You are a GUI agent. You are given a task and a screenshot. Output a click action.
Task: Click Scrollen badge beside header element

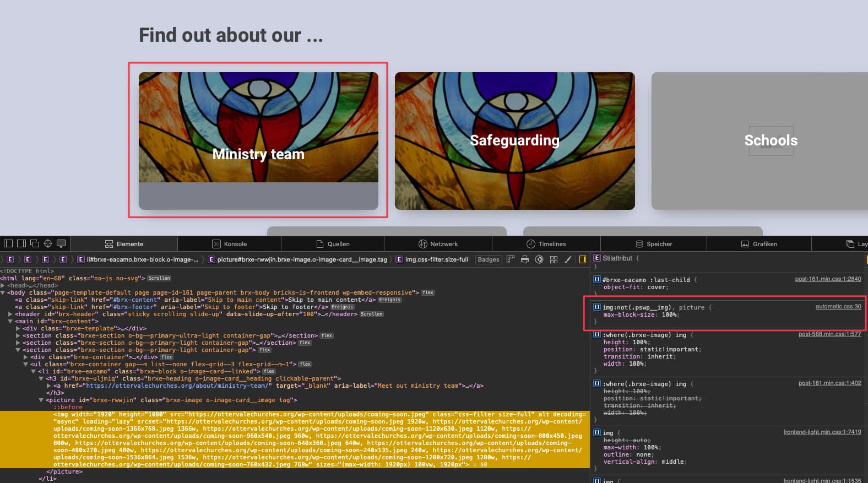[372, 314]
